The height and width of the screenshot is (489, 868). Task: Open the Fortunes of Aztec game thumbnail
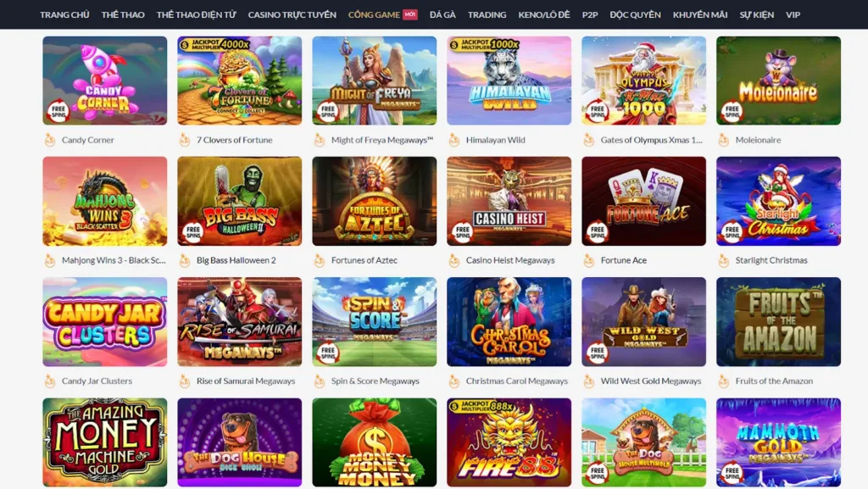click(x=374, y=201)
